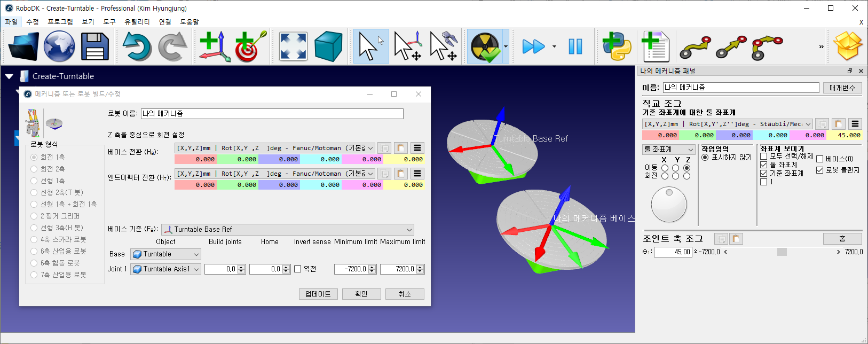The width and height of the screenshot is (868, 344).
Task: Copy joint axis jog values
Action: click(721, 239)
